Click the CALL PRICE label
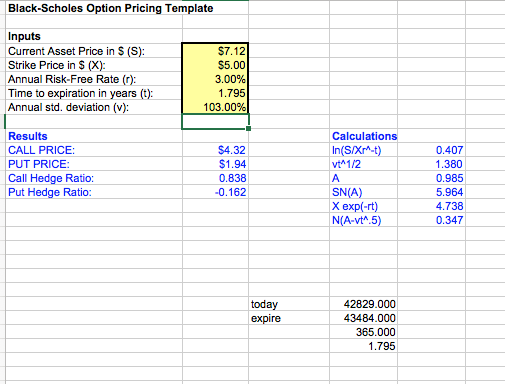Image resolution: width=505 pixels, height=384 pixels. tap(42, 150)
